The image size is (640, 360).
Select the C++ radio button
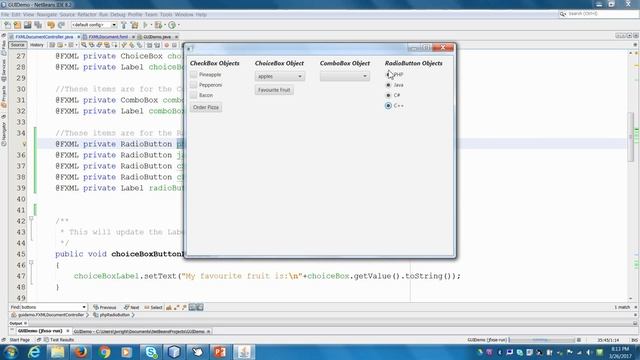point(388,105)
